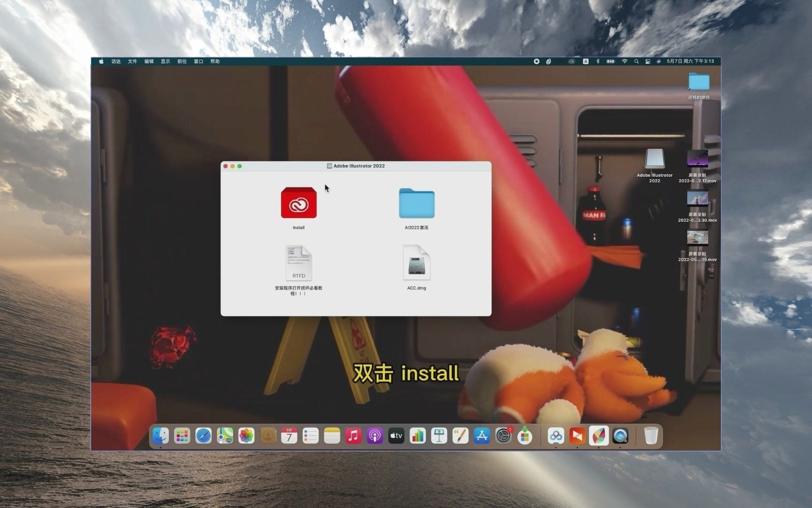Open Apple TV app in the dock
Screen dimensions: 812x508
click(396, 436)
